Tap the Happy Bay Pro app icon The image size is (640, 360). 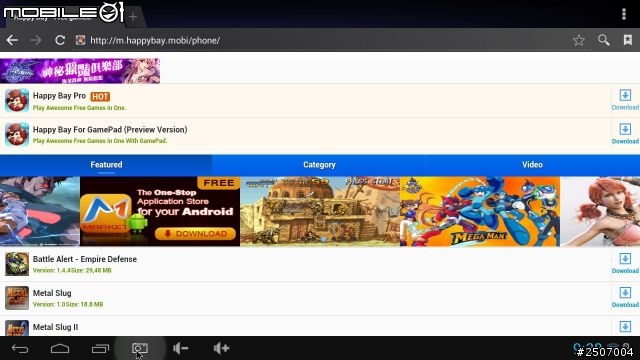[17, 100]
